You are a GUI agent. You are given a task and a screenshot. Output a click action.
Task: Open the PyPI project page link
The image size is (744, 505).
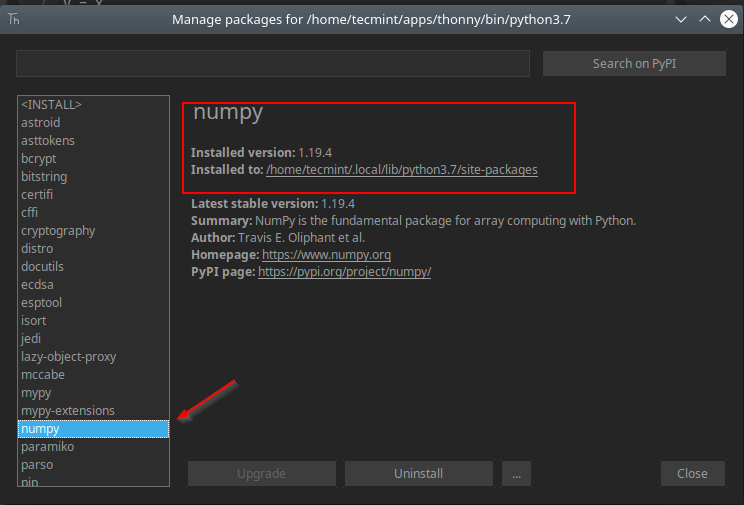tap(344, 272)
